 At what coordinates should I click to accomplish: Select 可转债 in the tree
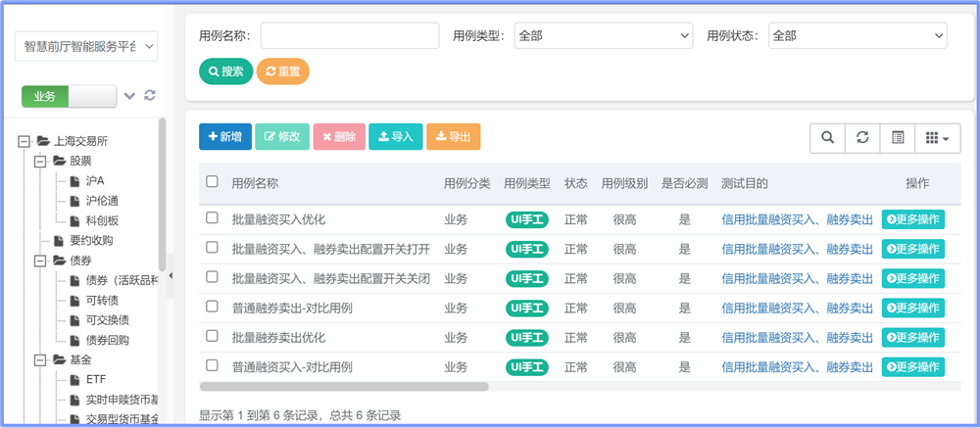tap(103, 300)
